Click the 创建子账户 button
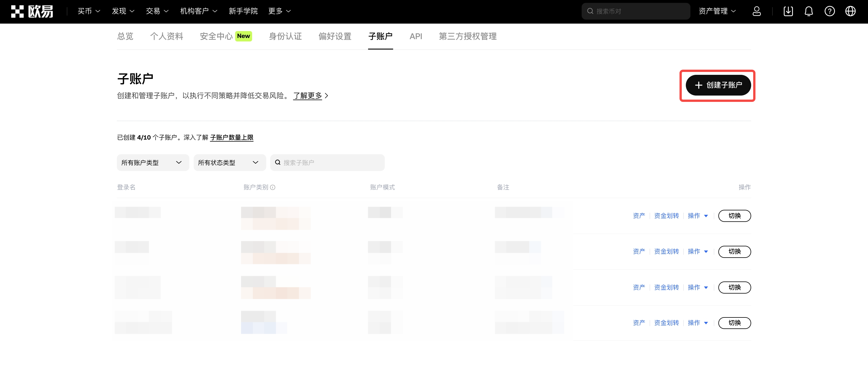This screenshot has width=868, height=373. pyautogui.click(x=718, y=85)
